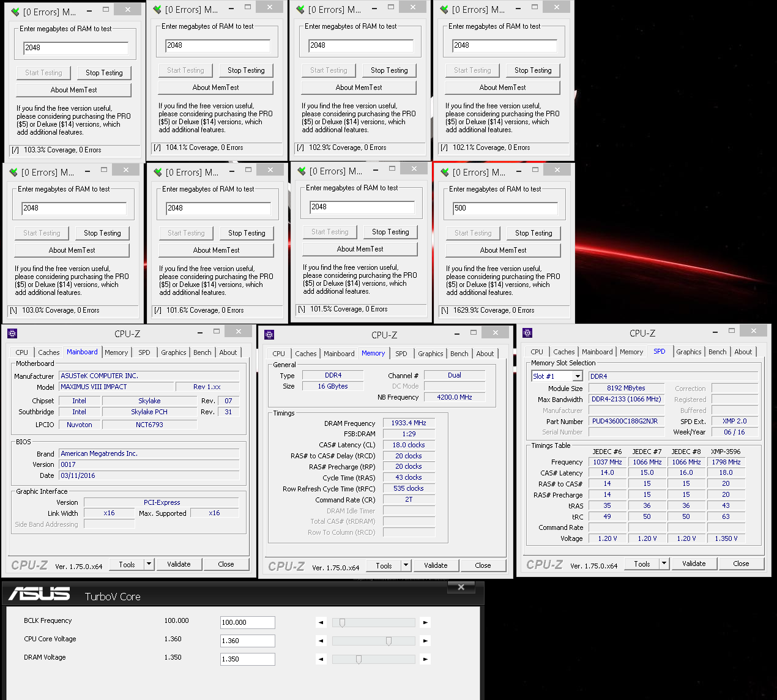Click Validate in CPU-Z Mainboard window
This screenshot has width=777, height=700.
pyautogui.click(x=179, y=564)
